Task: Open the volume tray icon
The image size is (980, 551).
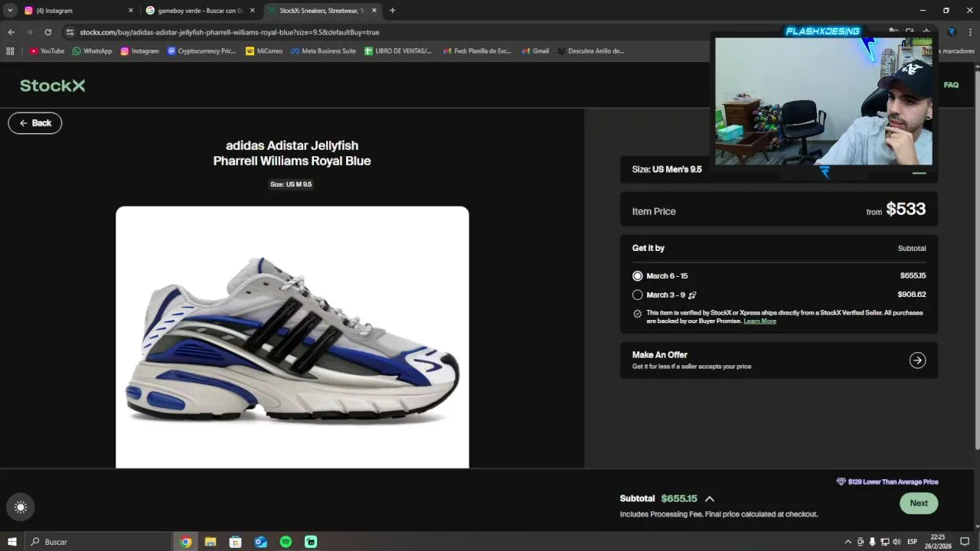Action: [897, 542]
